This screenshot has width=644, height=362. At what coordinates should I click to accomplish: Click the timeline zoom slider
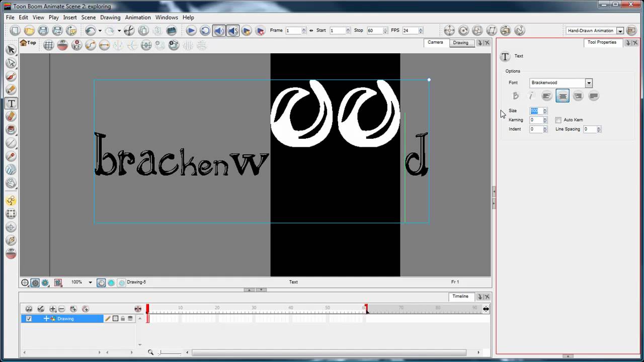170,353
